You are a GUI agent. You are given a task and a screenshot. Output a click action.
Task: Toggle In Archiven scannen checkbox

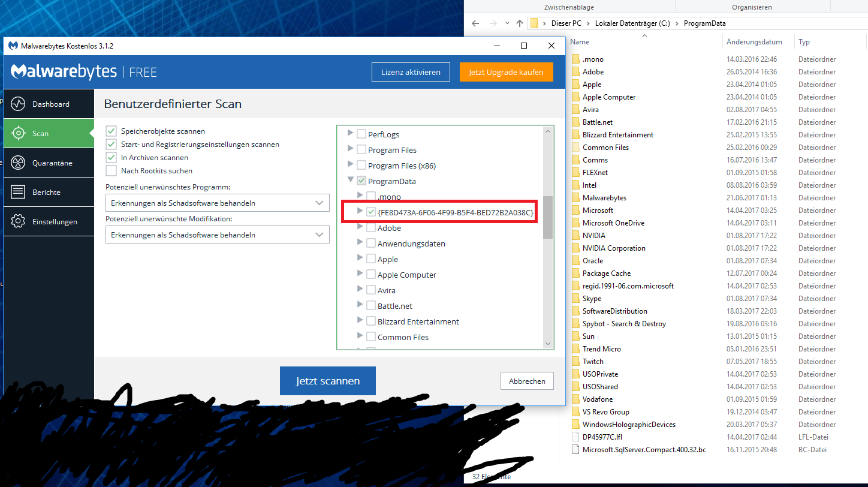[111, 157]
